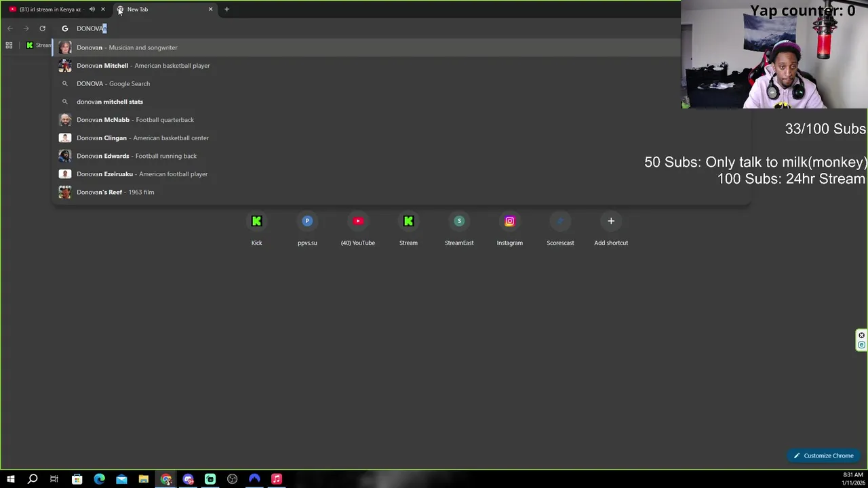This screenshot has width=868, height=488.
Task: Choose Donovan's Reef 1963 film suggestion
Action: pos(401,192)
